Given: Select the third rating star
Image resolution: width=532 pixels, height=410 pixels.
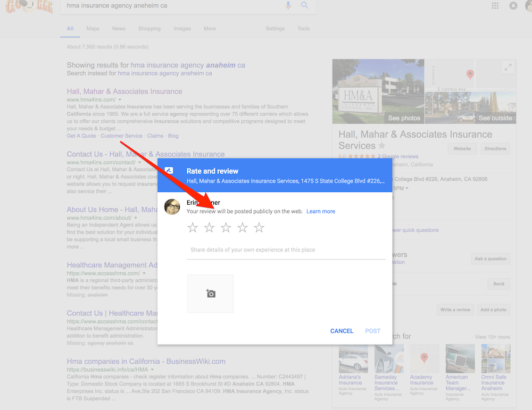Looking at the screenshot, I should 226,228.
